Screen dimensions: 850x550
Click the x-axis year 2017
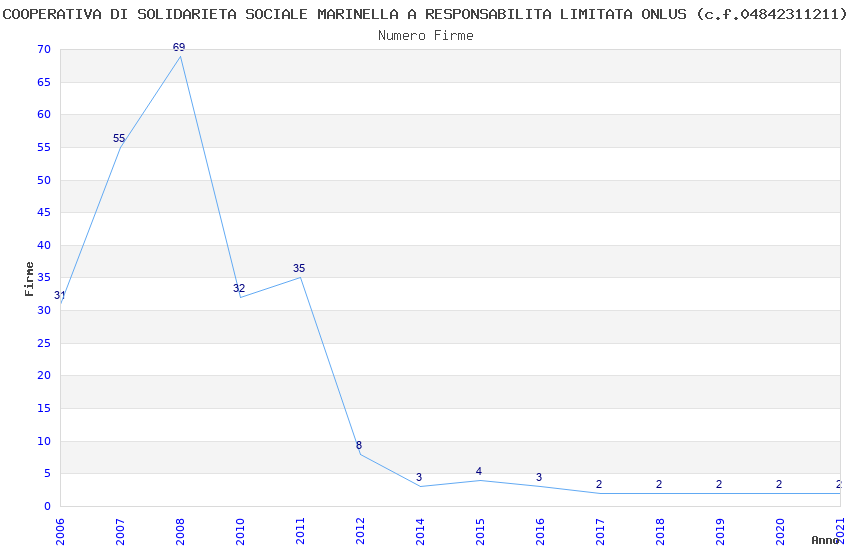(600, 531)
